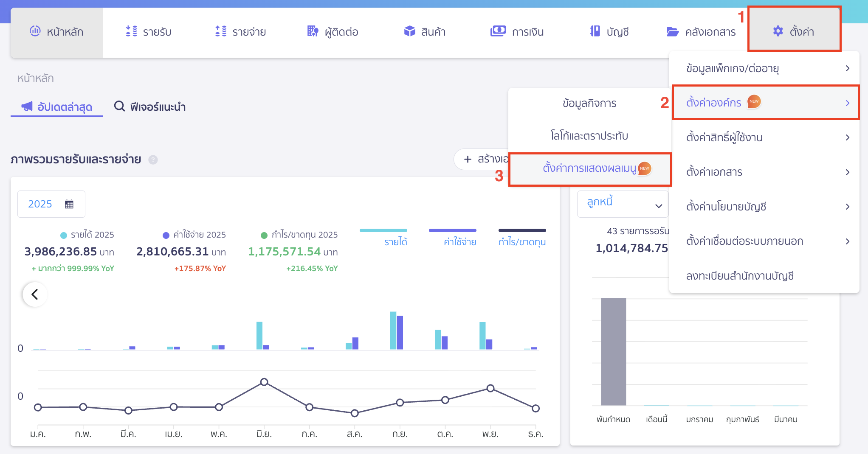Click the gear icon for ตั้งค่า

point(778,31)
